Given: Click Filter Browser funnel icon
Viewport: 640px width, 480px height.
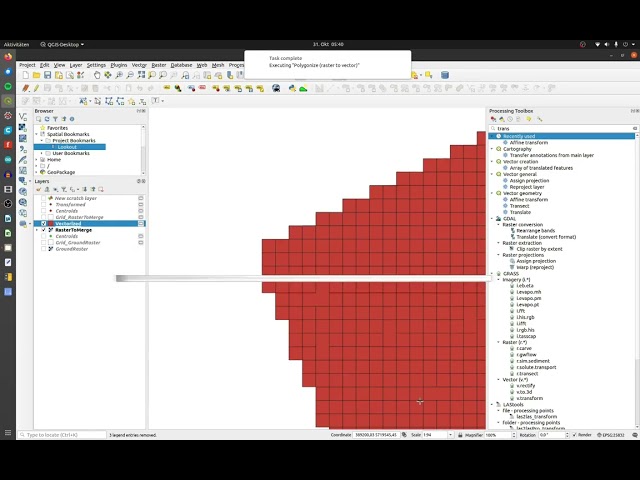Looking at the screenshot, I should [55, 119].
